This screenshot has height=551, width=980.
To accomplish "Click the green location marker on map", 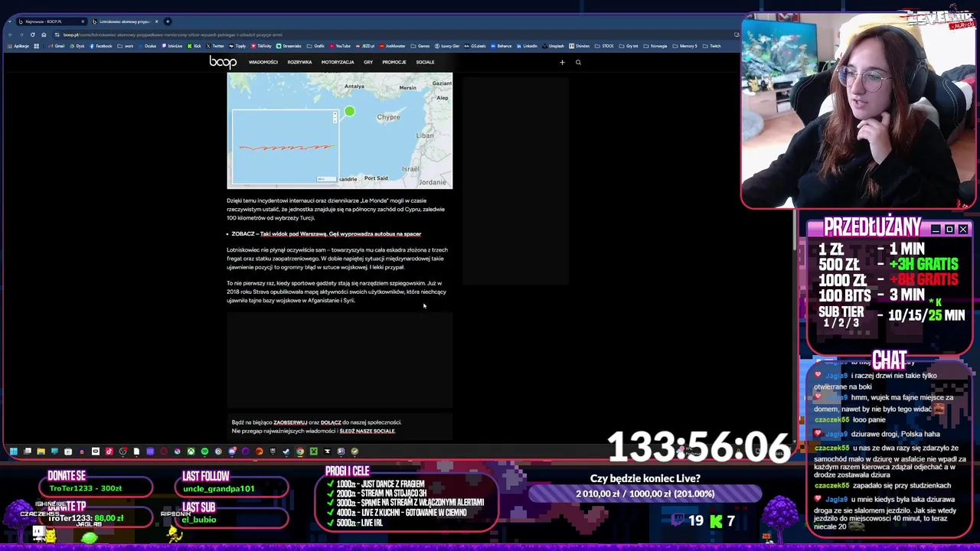I will click(x=349, y=112).
